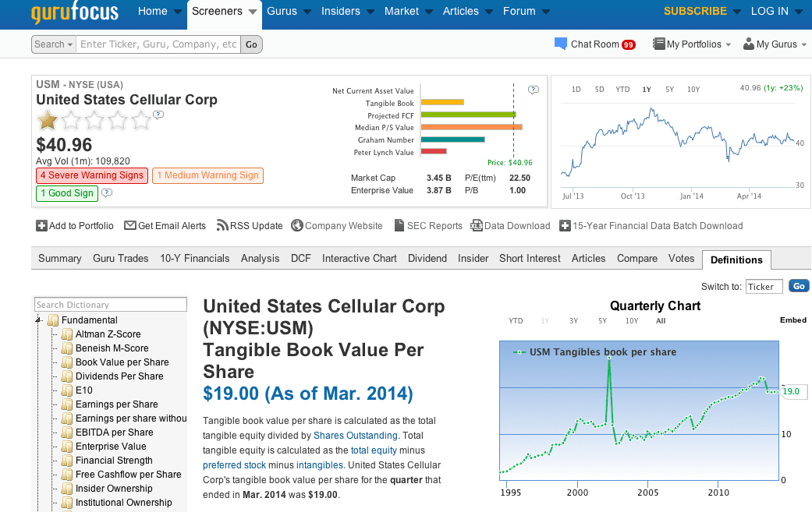
Task: Click the help bubble in valuation chart
Action: [533, 90]
